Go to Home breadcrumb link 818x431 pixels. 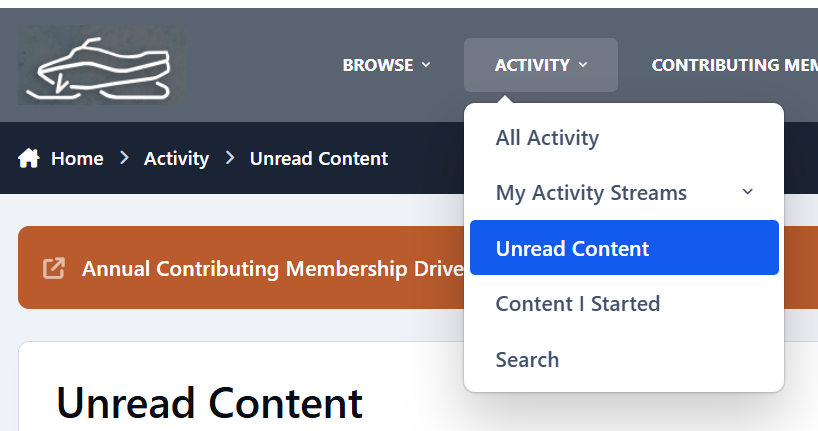coord(77,158)
